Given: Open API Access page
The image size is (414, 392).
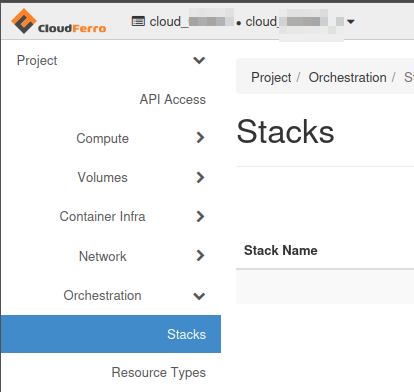Looking at the screenshot, I should tap(173, 99).
